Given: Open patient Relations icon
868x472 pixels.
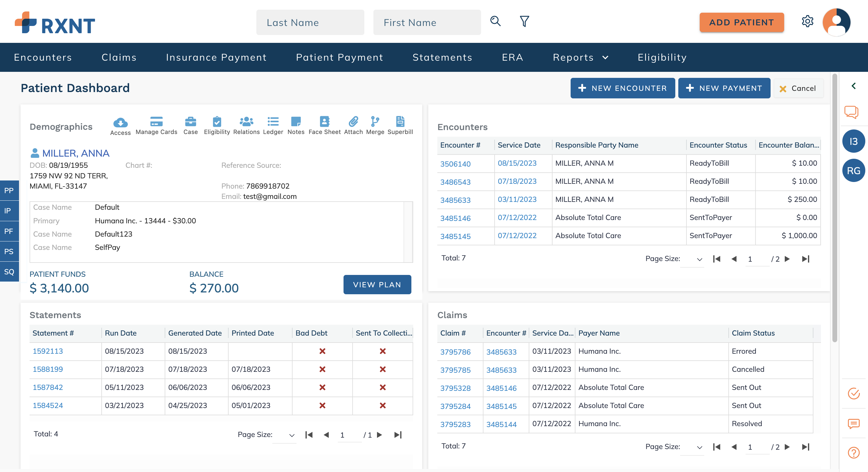Looking at the screenshot, I should coord(246,122).
